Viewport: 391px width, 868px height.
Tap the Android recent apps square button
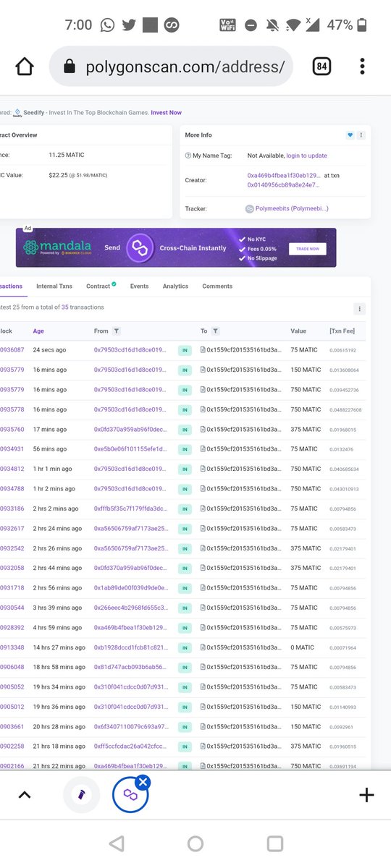(274, 843)
